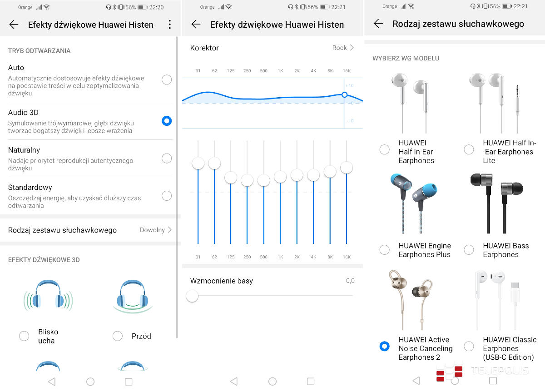Click the Wzmocnienie basy slider handle

tap(192, 296)
